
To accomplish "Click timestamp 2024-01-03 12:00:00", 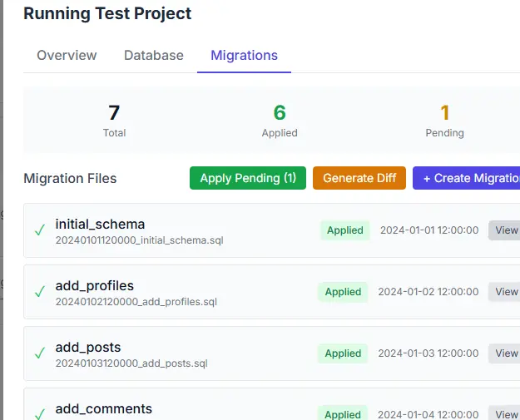I will tap(428, 353).
